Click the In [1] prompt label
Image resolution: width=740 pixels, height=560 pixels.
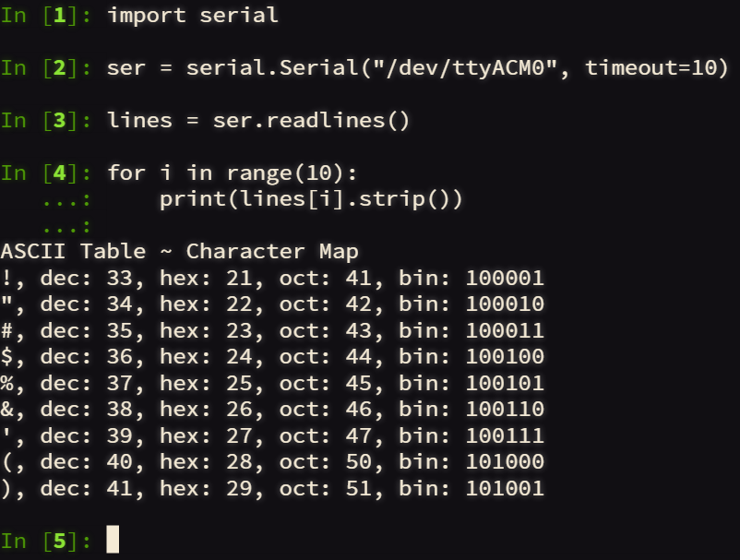click(x=46, y=15)
